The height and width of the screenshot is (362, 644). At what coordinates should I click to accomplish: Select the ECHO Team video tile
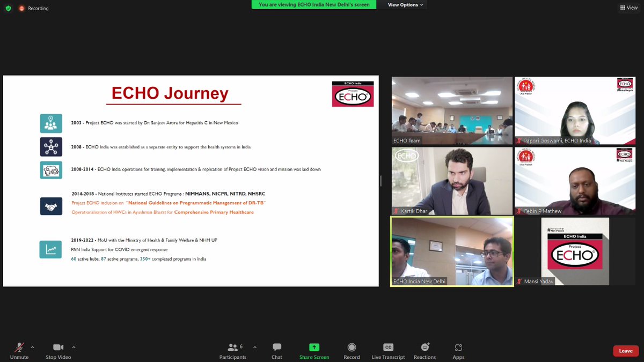click(x=452, y=110)
